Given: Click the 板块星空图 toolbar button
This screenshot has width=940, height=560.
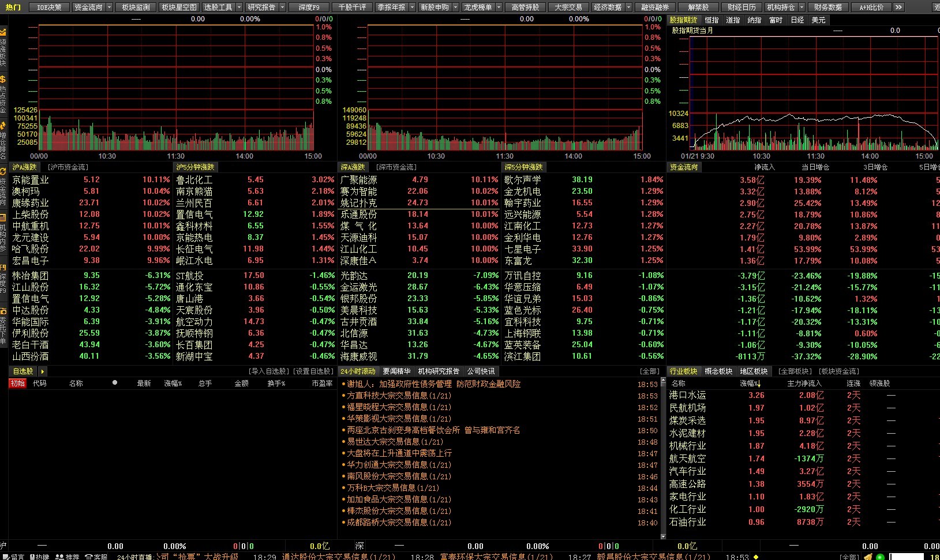Looking at the screenshot, I should pyautogui.click(x=179, y=7).
